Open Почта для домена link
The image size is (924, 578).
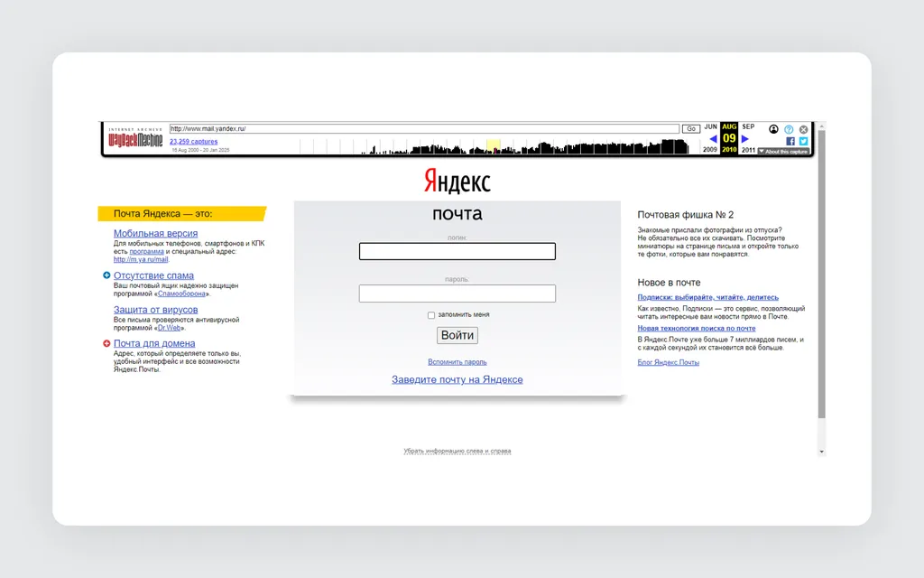(154, 343)
